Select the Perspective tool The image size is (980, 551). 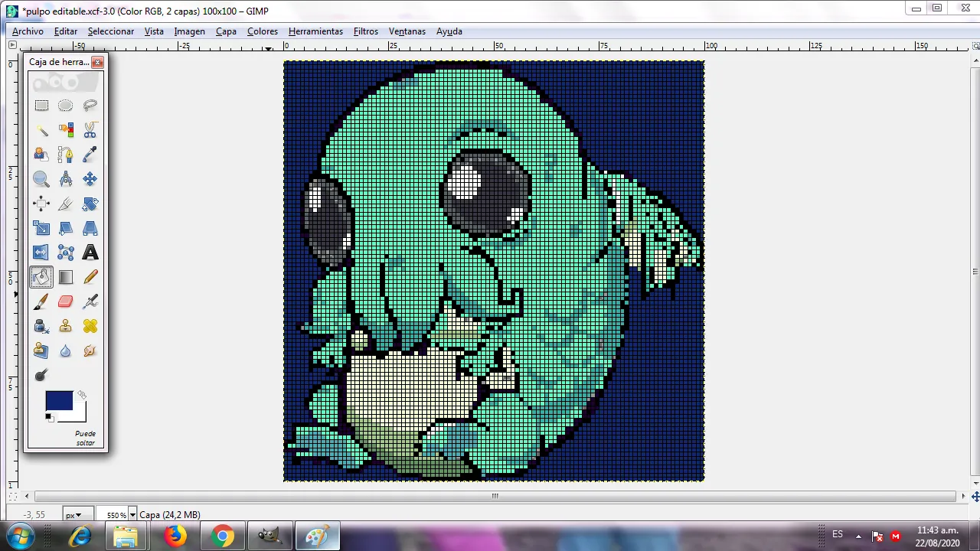point(90,228)
